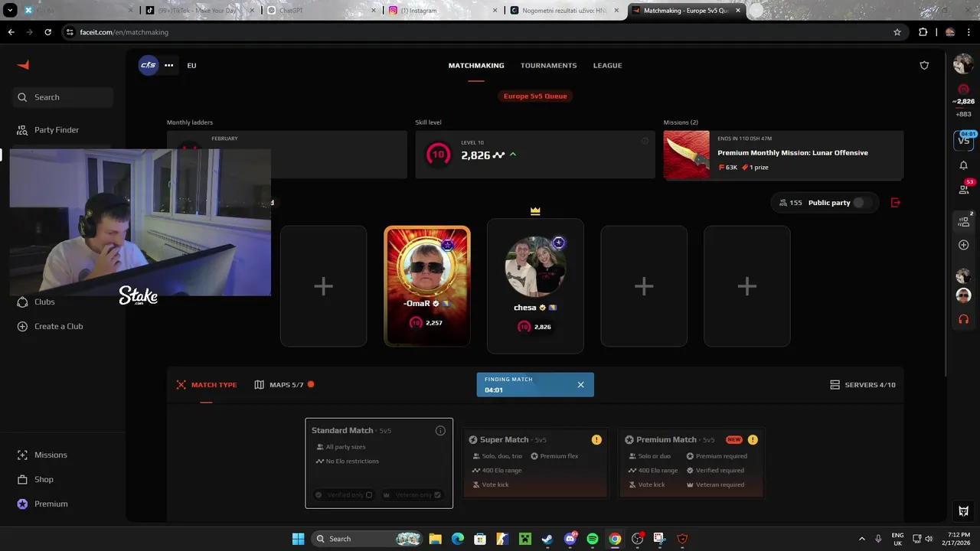Select the Standard Match card

(x=379, y=463)
